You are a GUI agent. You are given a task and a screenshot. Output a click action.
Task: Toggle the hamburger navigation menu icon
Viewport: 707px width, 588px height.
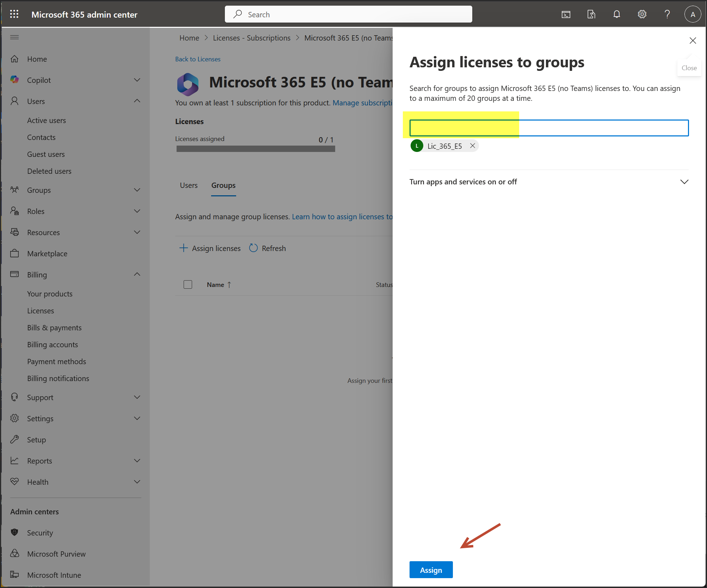pyautogui.click(x=14, y=37)
